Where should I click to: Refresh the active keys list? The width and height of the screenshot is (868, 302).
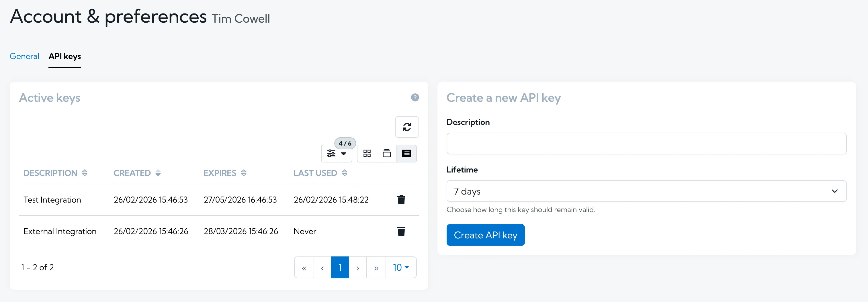pyautogui.click(x=407, y=127)
